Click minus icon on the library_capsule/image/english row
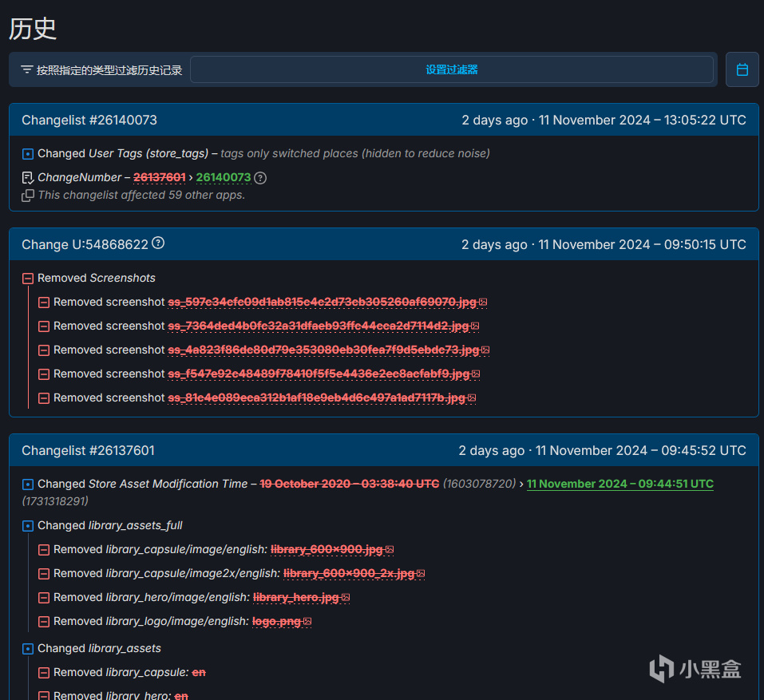This screenshot has height=700, width=764. pos(44,550)
